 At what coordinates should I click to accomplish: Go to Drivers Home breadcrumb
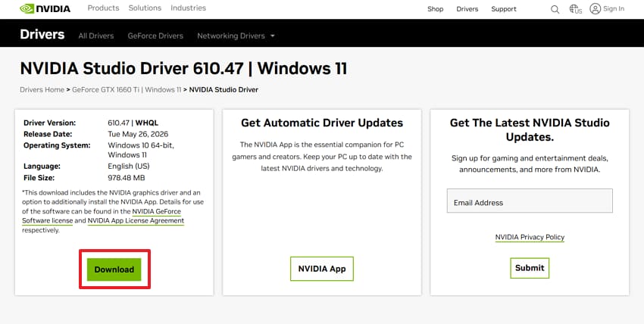tap(42, 89)
